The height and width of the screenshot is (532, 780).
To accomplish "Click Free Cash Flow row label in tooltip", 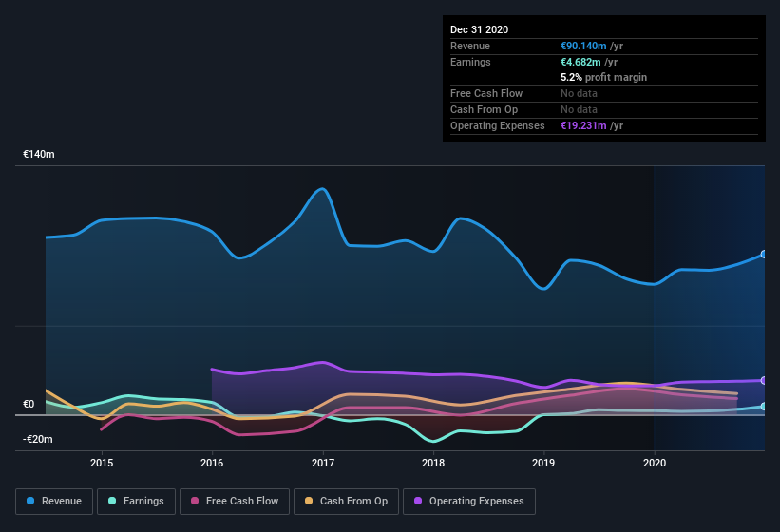I will point(486,93).
